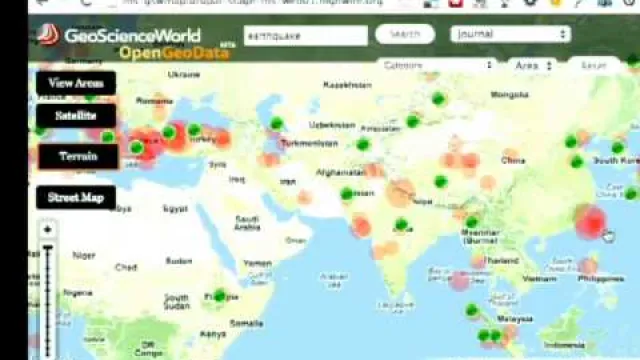Click the green marker over Myanmar
This screenshot has height=360, width=640.
[471, 222]
